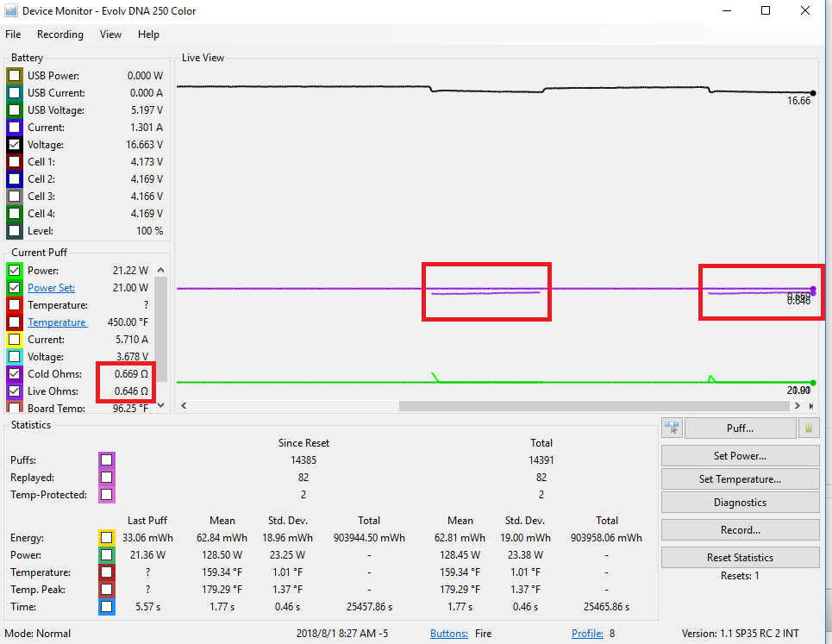This screenshot has height=644, width=832.
Task: Click the Device Monitor app icon in title bar
Action: click(11, 11)
